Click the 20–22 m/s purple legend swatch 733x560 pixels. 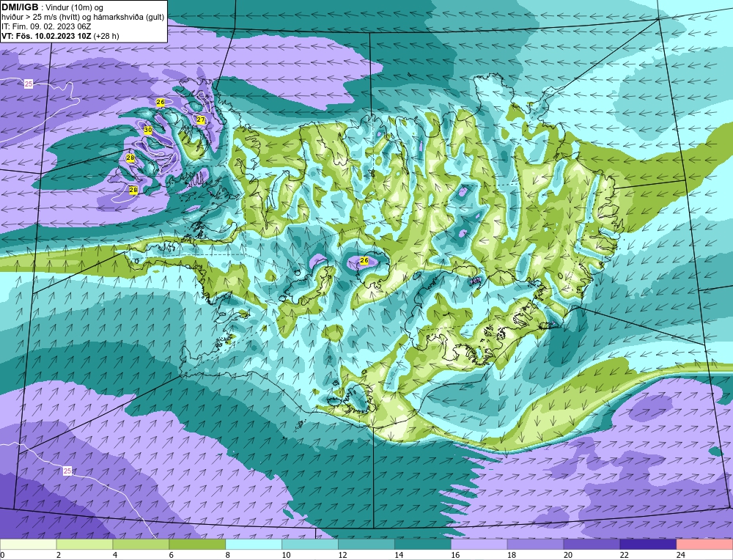pyautogui.click(x=592, y=545)
